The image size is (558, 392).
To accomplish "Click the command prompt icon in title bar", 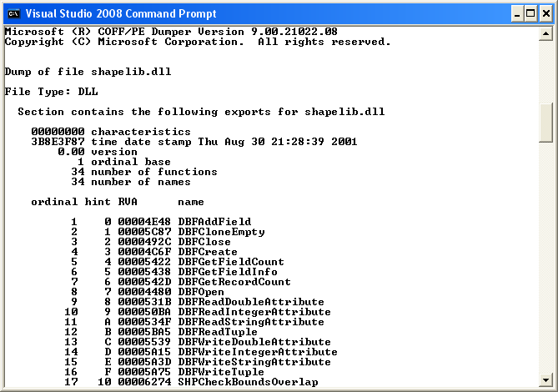I will (13, 13).
